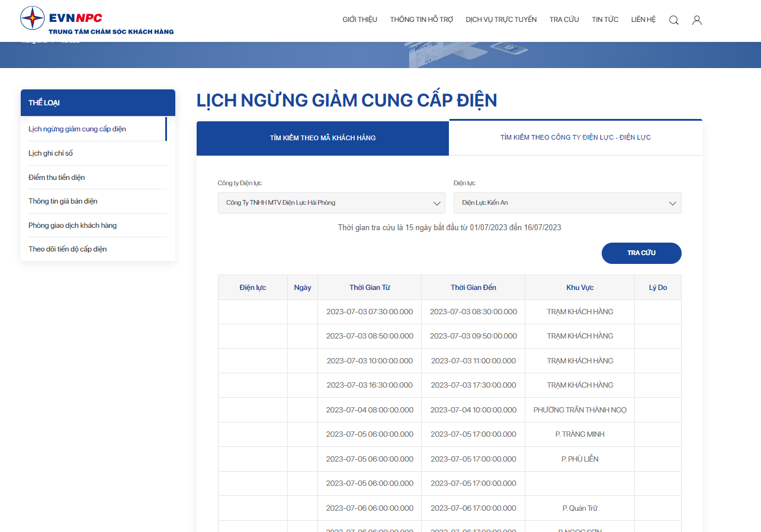Expand the Công ty Điện lực dropdown

332,203
